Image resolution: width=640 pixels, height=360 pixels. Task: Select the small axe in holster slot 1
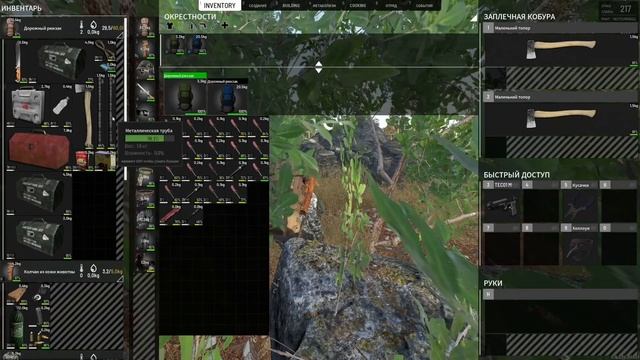[560, 49]
